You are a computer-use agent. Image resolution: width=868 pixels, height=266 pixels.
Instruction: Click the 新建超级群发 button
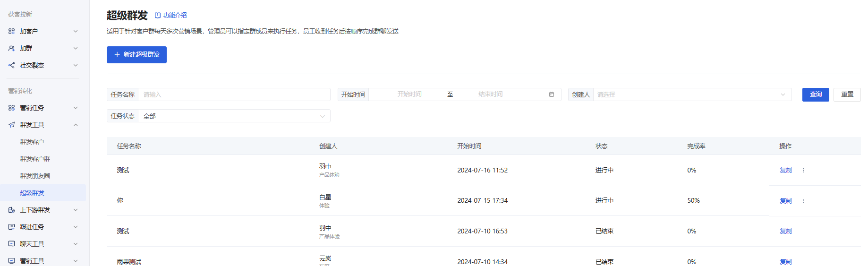pyautogui.click(x=136, y=55)
